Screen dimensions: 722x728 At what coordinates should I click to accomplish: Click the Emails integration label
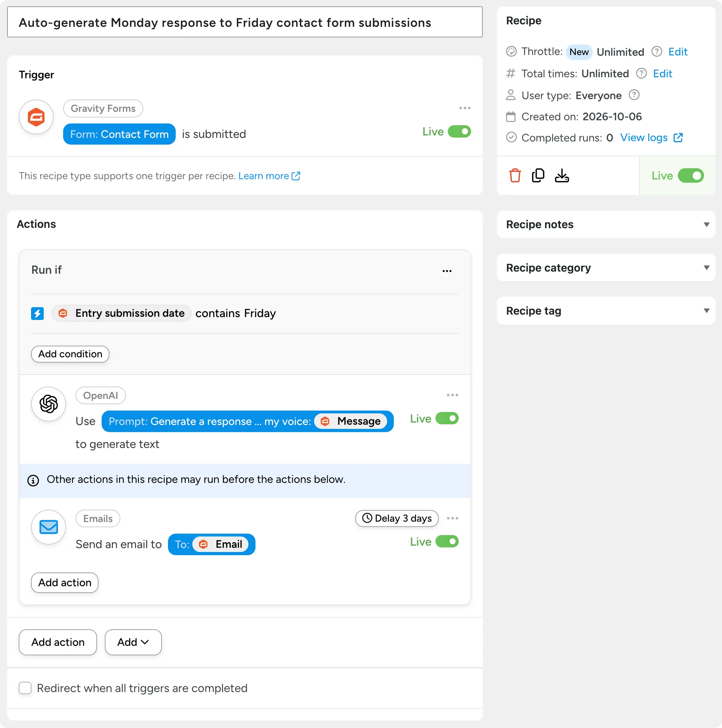tap(98, 518)
